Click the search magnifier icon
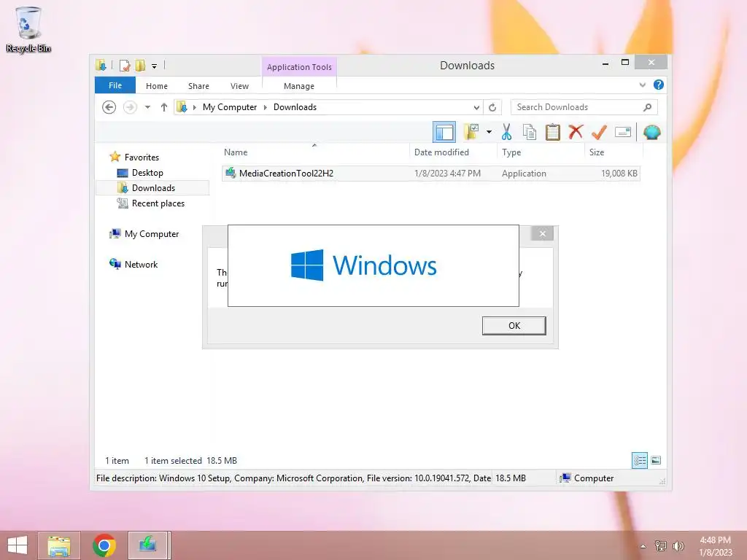The height and width of the screenshot is (560, 747). click(x=648, y=107)
